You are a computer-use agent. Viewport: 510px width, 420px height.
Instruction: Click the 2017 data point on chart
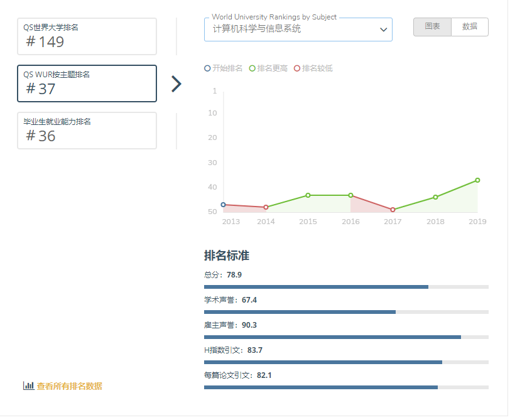tap(393, 210)
